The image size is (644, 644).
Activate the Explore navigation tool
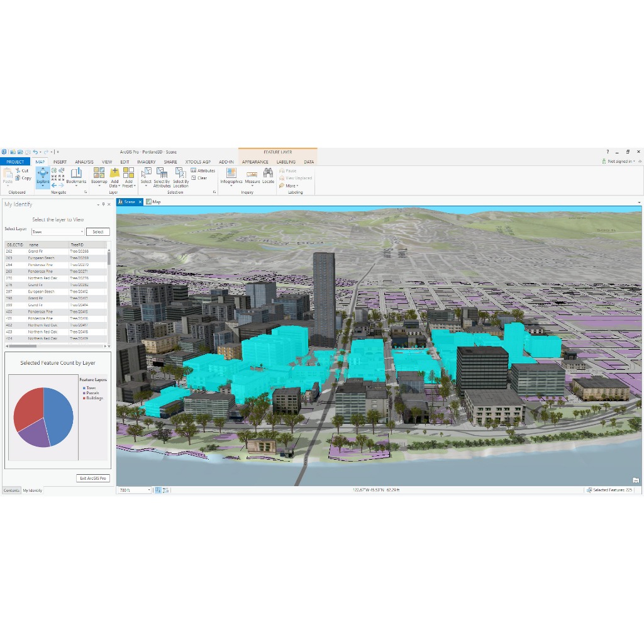[x=43, y=177]
